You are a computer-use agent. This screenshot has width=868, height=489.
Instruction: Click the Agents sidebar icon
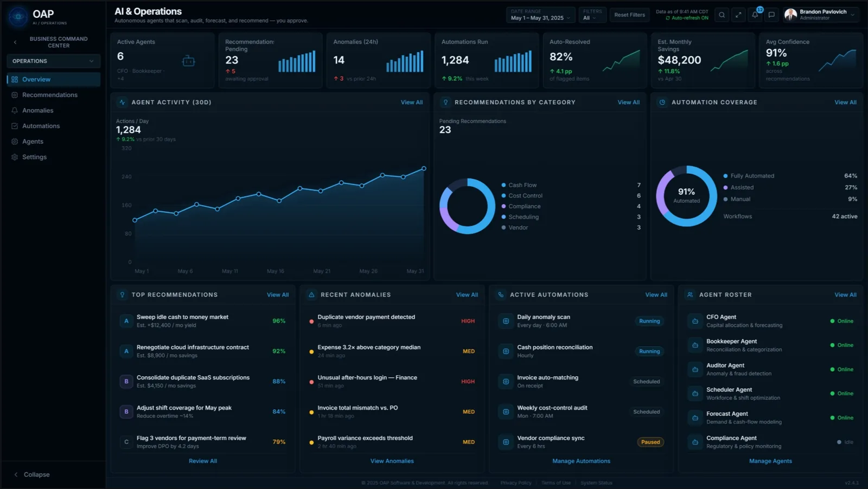tap(15, 142)
